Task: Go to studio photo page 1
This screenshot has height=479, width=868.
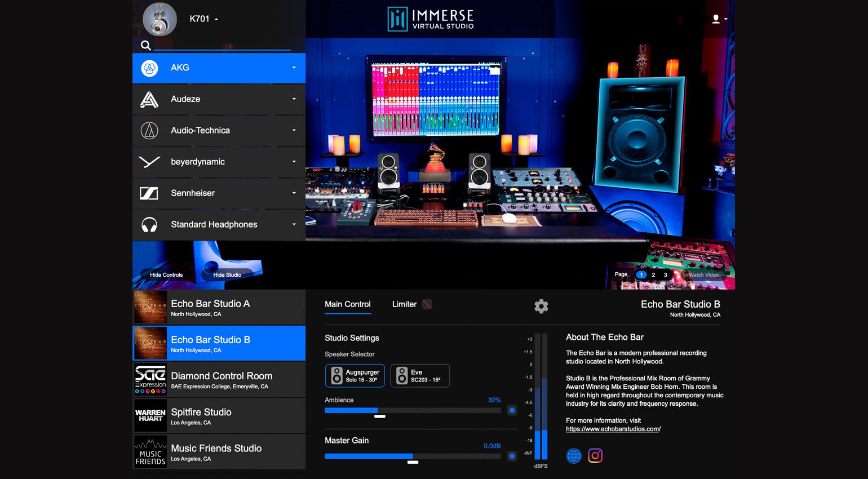Action: pos(641,275)
